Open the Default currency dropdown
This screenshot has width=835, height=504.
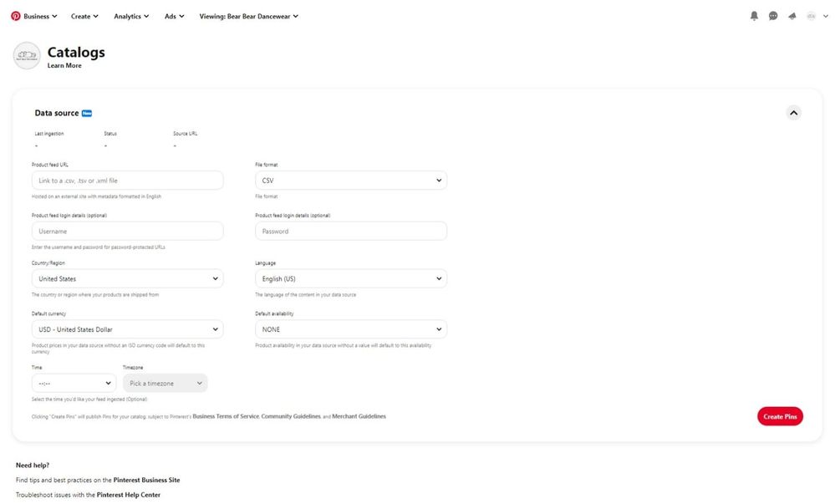127,329
